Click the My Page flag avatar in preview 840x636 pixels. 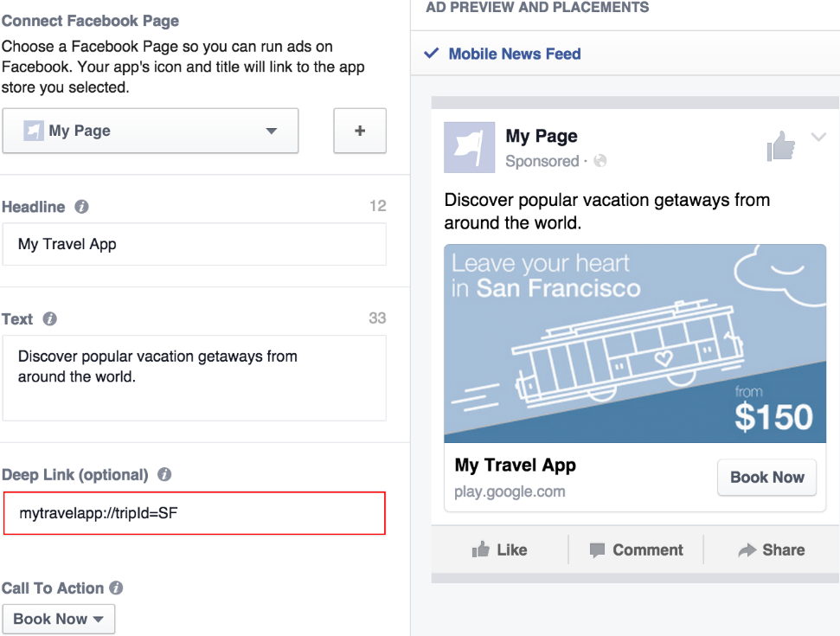tap(469, 147)
